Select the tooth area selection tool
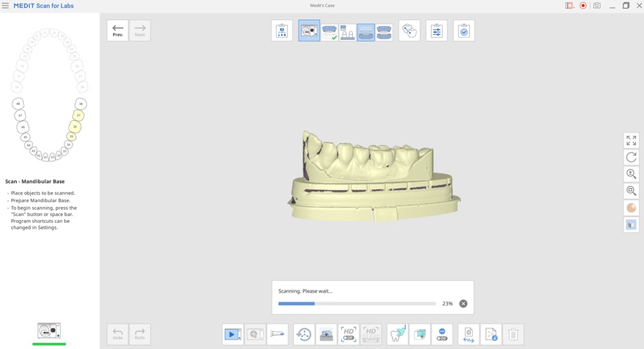The width and height of the screenshot is (644, 349). tap(397, 335)
